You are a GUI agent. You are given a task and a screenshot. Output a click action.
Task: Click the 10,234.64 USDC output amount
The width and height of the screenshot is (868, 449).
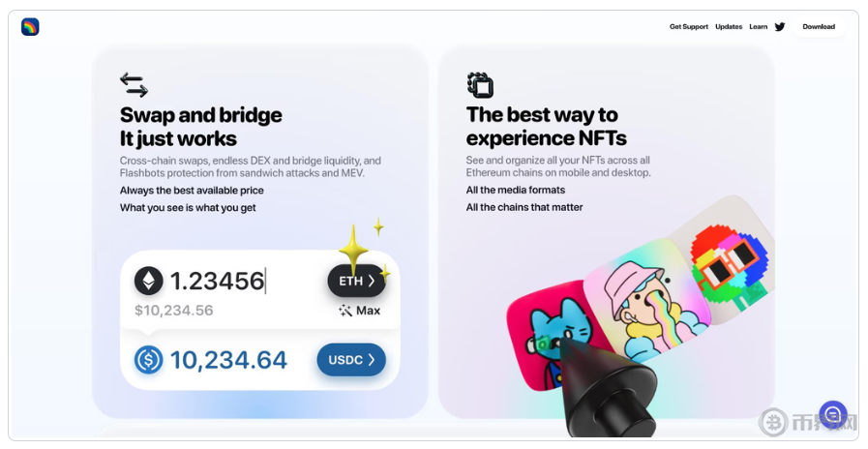[x=228, y=360]
